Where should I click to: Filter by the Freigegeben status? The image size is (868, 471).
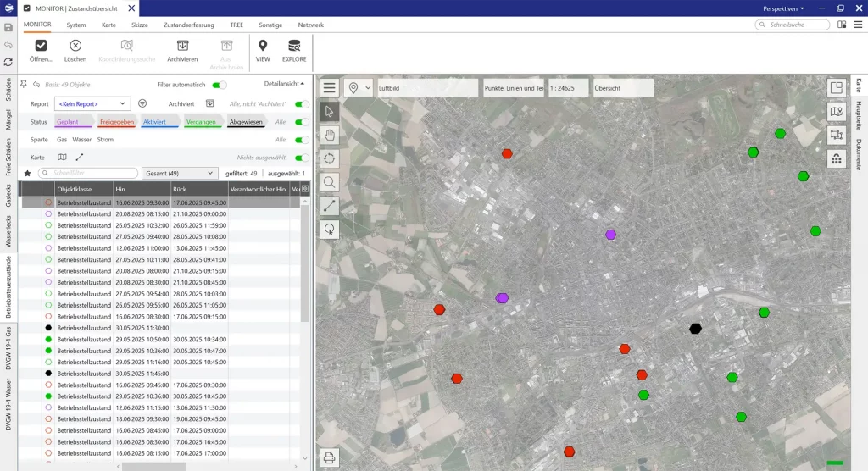point(117,122)
